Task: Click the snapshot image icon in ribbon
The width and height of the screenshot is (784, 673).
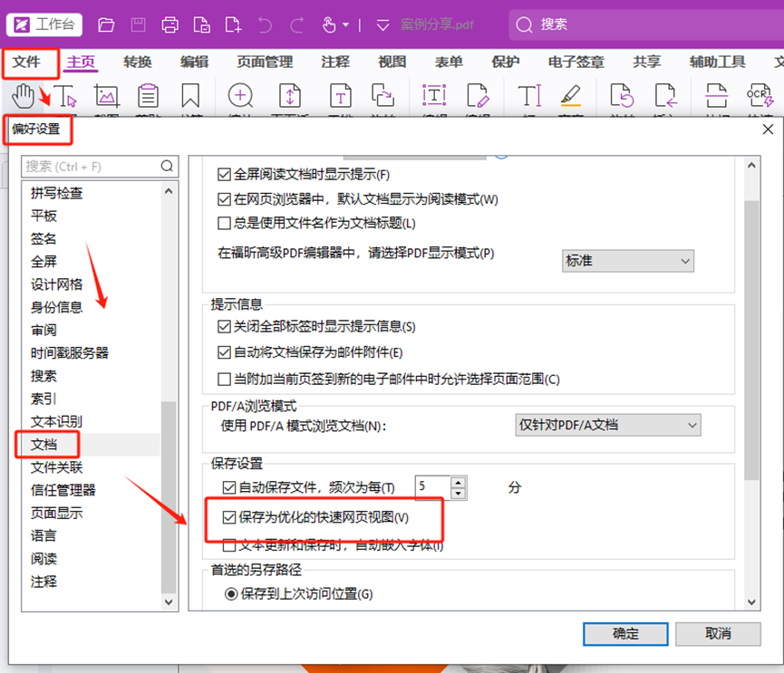Action: click(x=107, y=95)
